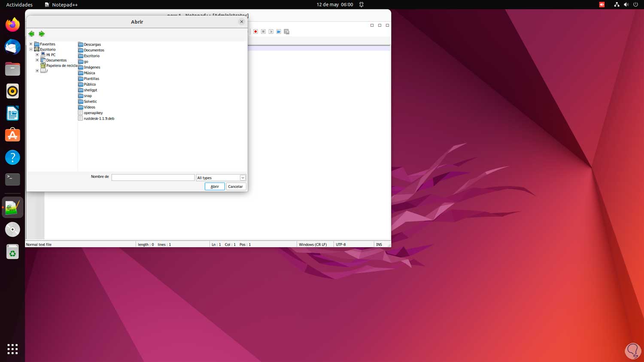The height and width of the screenshot is (362, 644).
Task: Expand the Mi PC tree node
Action: tap(37, 55)
